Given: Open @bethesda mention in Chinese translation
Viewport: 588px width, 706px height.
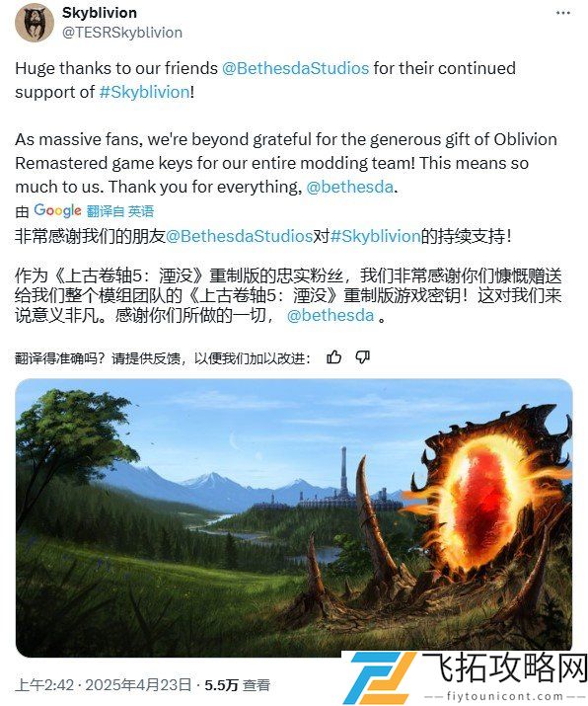Looking at the screenshot, I should (331, 315).
